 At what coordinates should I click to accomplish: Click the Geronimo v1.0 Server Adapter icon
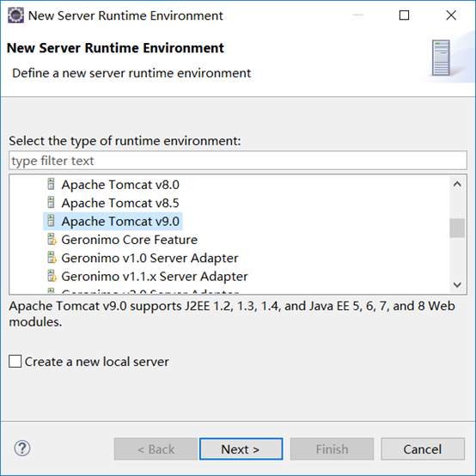coord(52,258)
